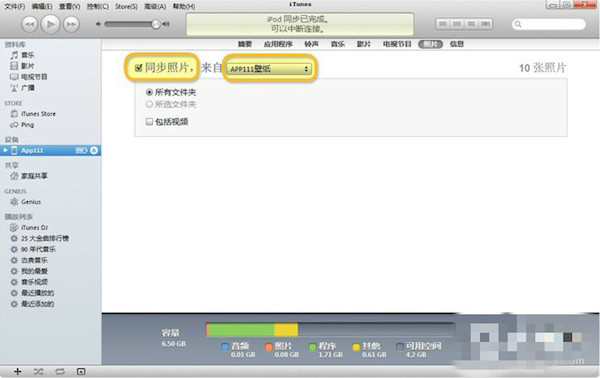This screenshot has width=600, height=378.
Task: Click the low-volume speaker icon
Action: pos(99,24)
